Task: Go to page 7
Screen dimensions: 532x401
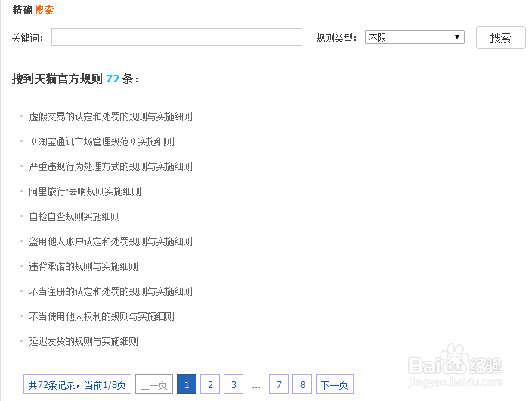Action: pos(279,384)
